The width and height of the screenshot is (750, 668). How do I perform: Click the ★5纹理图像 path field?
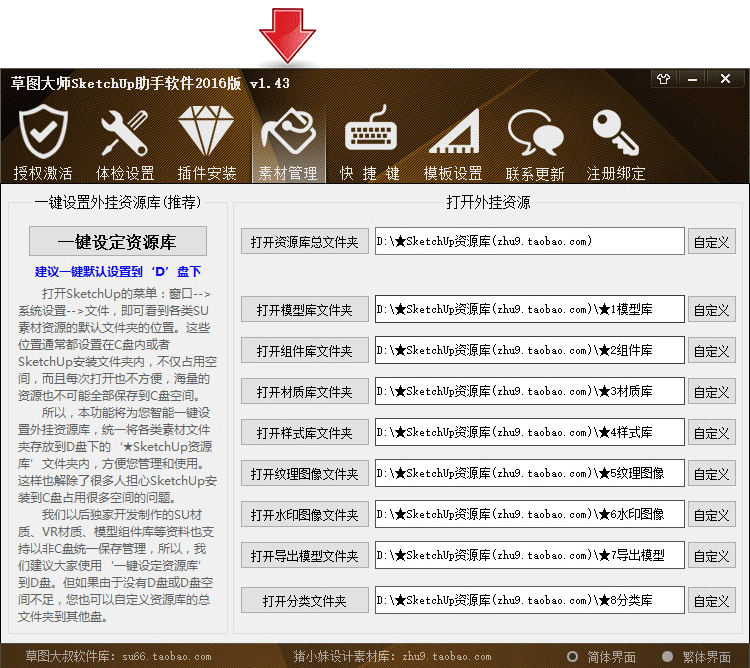pos(529,473)
